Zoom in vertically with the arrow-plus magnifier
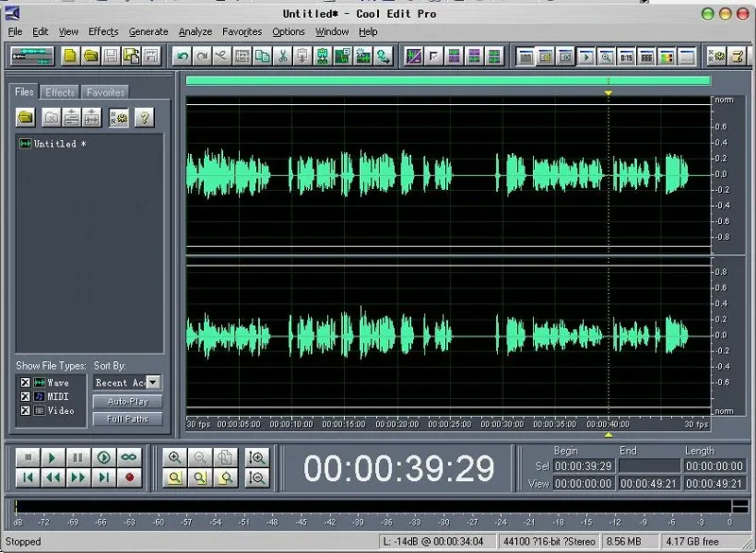The image size is (756, 553). (x=256, y=458)
